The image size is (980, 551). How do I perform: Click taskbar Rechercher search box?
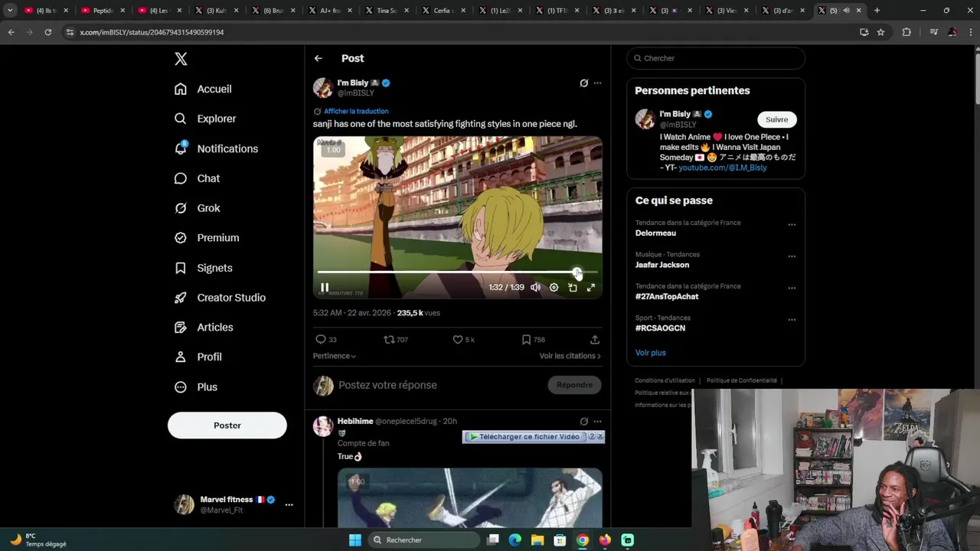(x=423, y=540)
